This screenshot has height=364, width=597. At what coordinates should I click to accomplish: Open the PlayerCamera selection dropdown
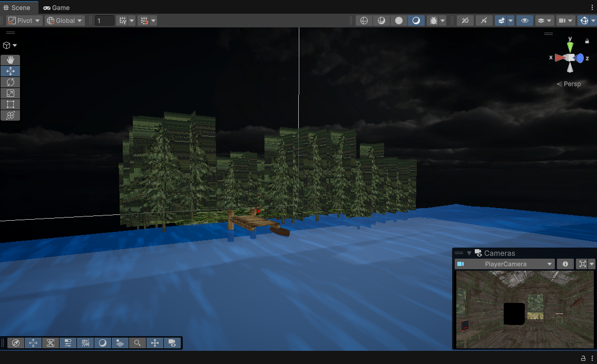tap(504, 264)
